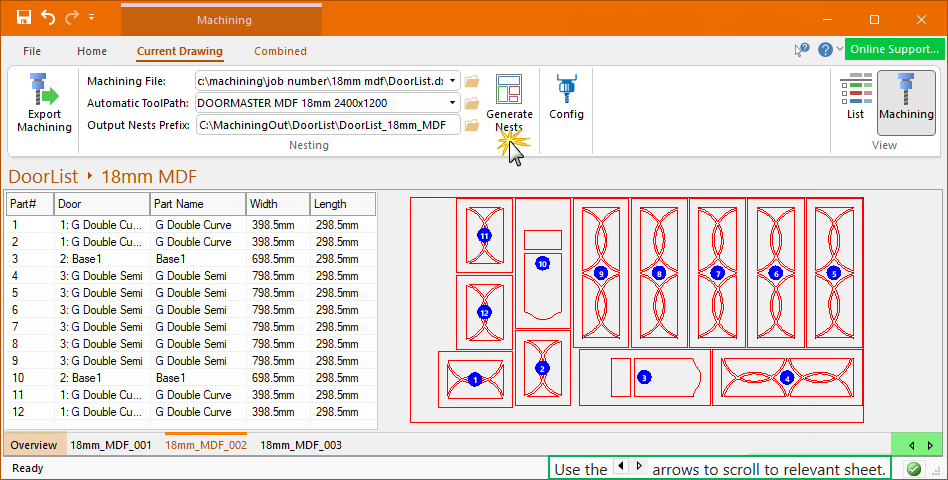This screenshot has height=480, width=948.
Task: Browse folder for Machining File
Action: coord(472,81)
